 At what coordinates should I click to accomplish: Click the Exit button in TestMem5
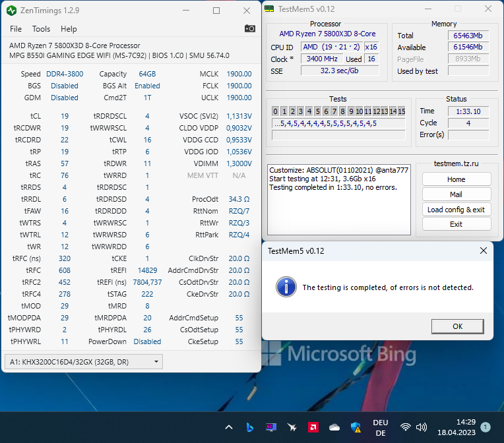(457, 224)
